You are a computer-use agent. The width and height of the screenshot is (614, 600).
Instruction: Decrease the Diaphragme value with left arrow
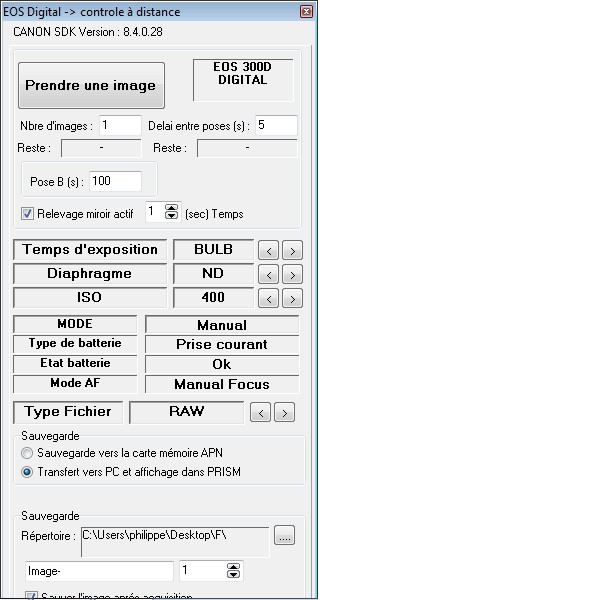pyautogui.click(x=268, y=274)
